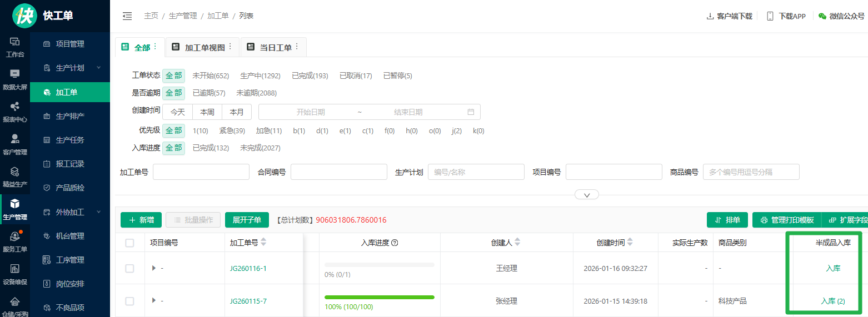Screen dimensions: 868x317
Task: Click the 加工单号 input field
Action: click(201, 172)
